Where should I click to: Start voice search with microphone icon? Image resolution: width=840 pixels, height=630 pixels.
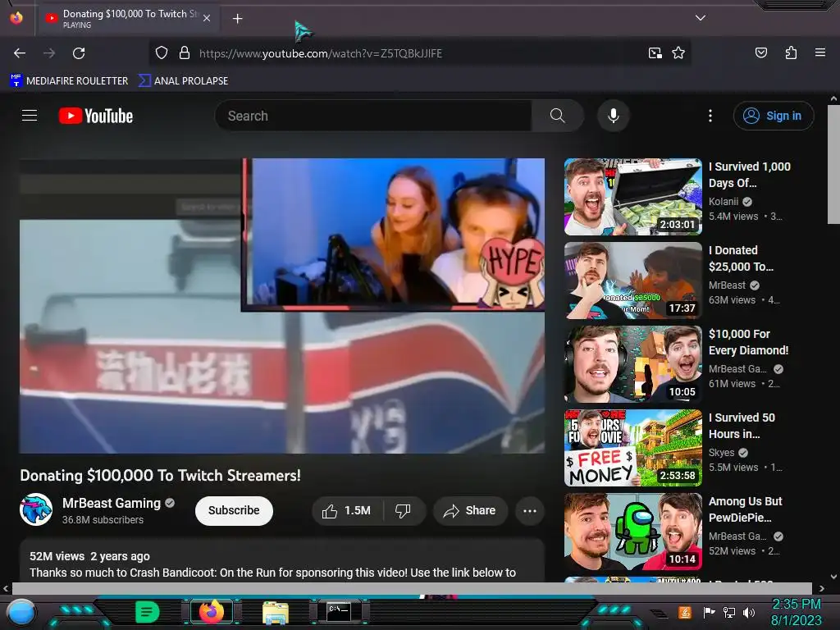coord(614,116)
